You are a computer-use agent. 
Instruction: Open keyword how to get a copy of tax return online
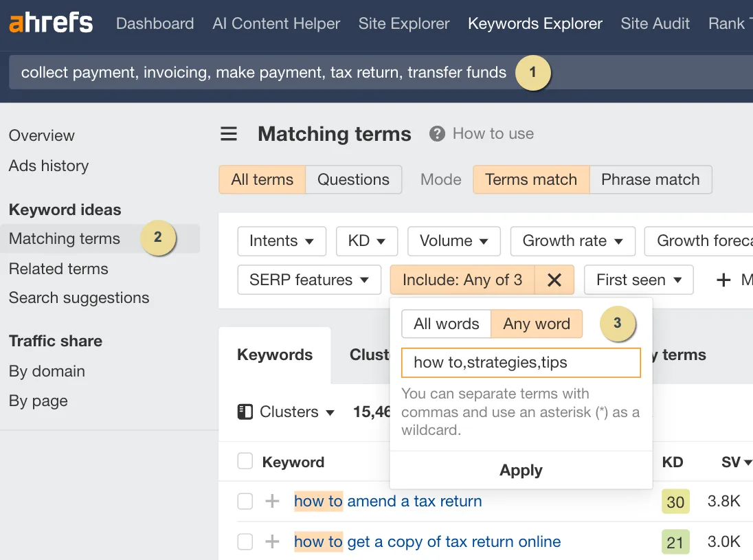pos(427,541)
